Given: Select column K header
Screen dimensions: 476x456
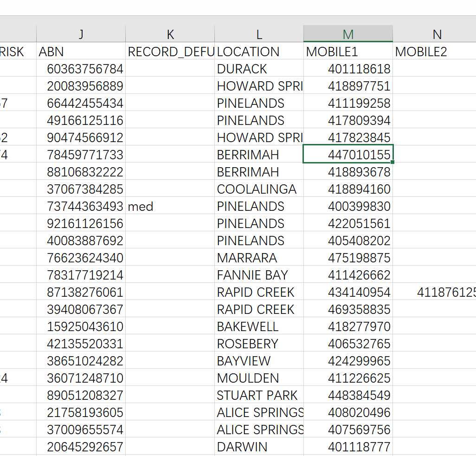Looking at the screenshot, I should [x=170, y=34].
